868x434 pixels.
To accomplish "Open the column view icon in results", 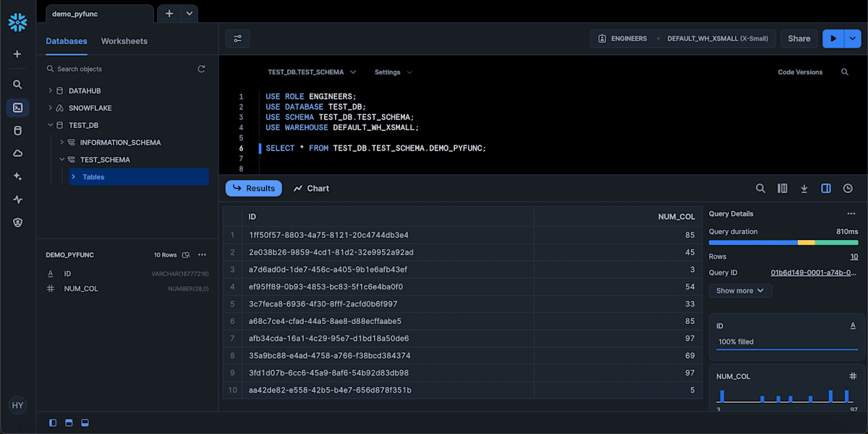I will click(x=782, y=188).
